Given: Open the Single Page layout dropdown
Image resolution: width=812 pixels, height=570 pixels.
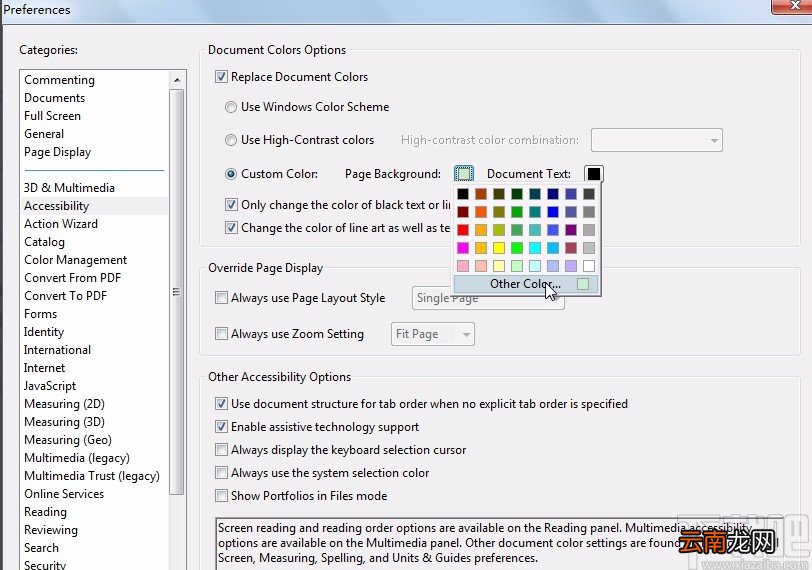Looking at the screenshot, I should coord(488,298).
